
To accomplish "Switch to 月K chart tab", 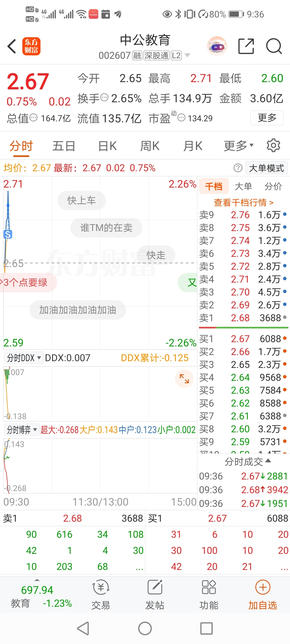I will (193, 146).
